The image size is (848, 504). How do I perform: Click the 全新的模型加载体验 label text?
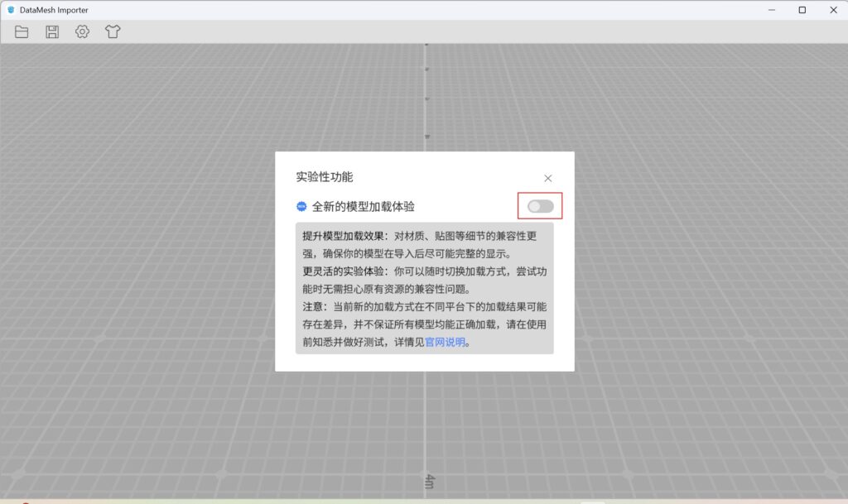click(364, 207)
